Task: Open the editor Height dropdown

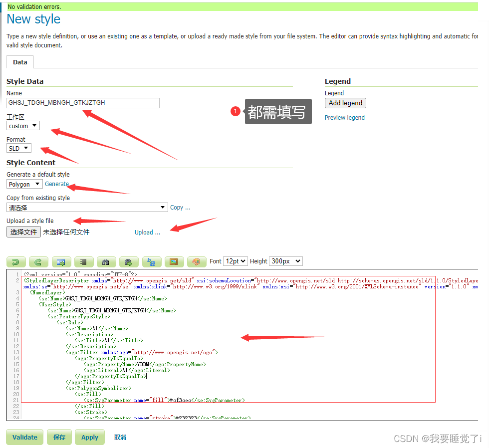Action: pyautogui.click(x=285, y=261)
